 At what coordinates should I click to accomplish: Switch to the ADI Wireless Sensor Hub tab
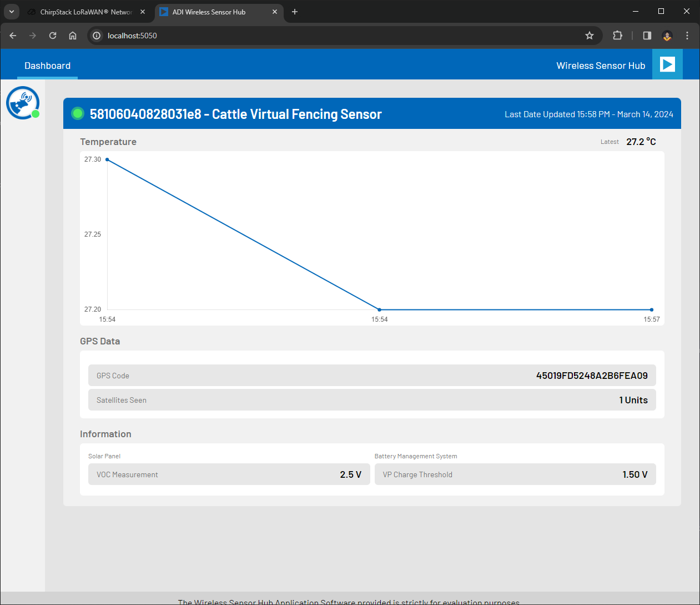pos(211,11)
